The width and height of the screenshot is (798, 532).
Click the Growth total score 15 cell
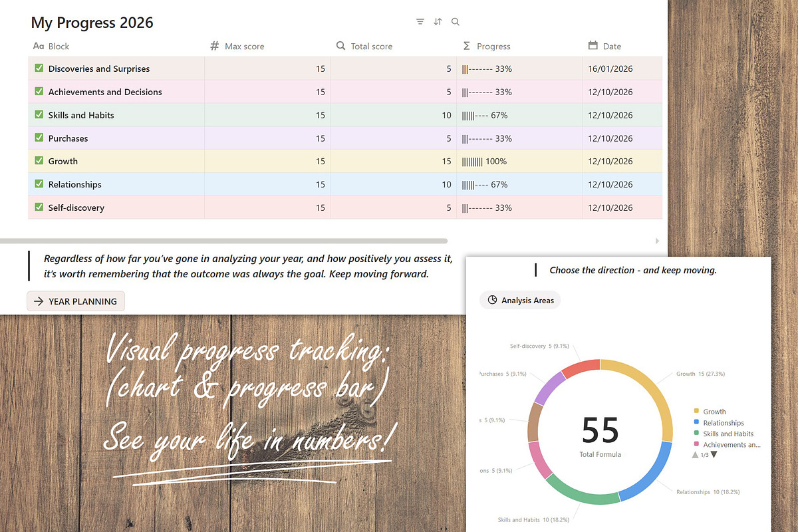tap(393, 161)
